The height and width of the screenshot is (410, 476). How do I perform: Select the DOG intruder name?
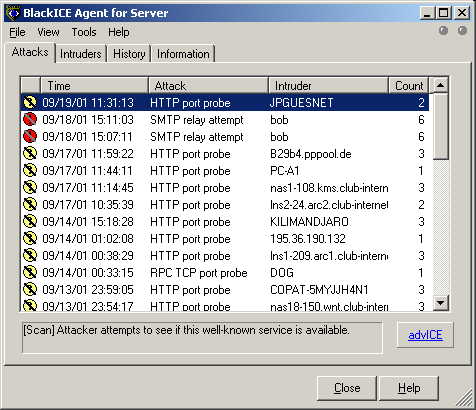(x=282, y=273)
